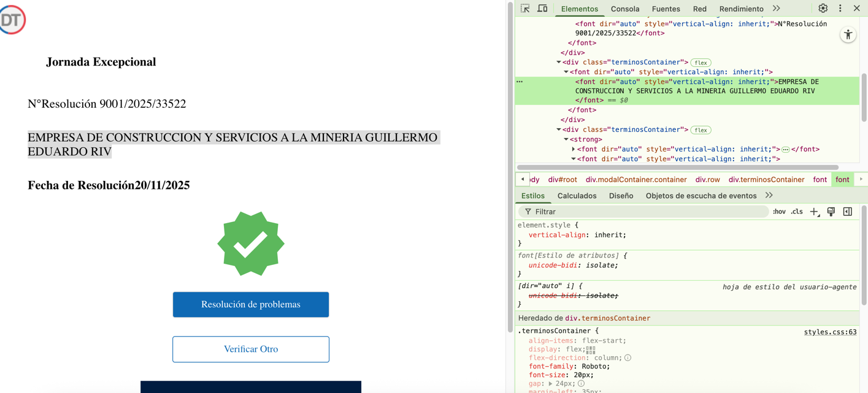This screenshot has height=393, width=868.
Task: Open the Calculados styles tab
Action: point(577,196)
